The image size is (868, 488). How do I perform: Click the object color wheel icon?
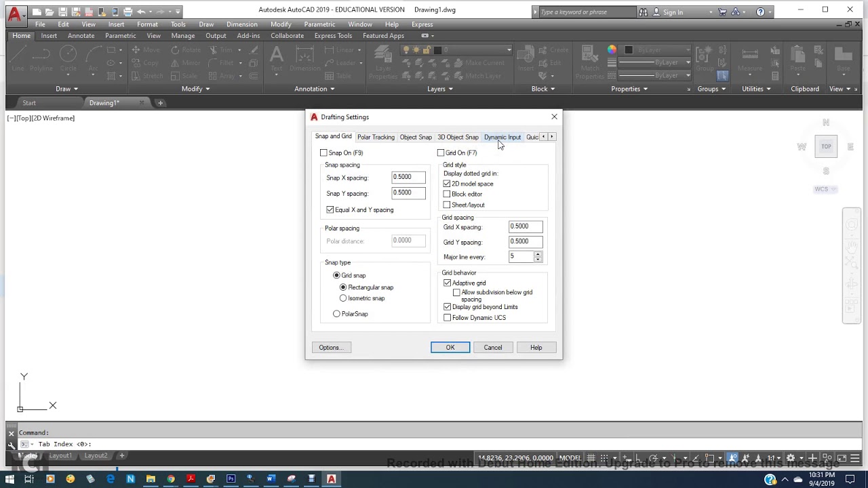pos(612,49)
